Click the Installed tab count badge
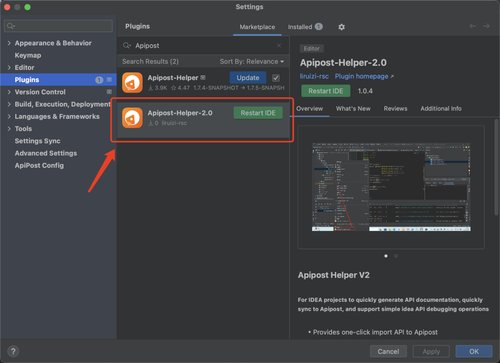This screenshot has height=363, width=500. (x=319, y=27)
